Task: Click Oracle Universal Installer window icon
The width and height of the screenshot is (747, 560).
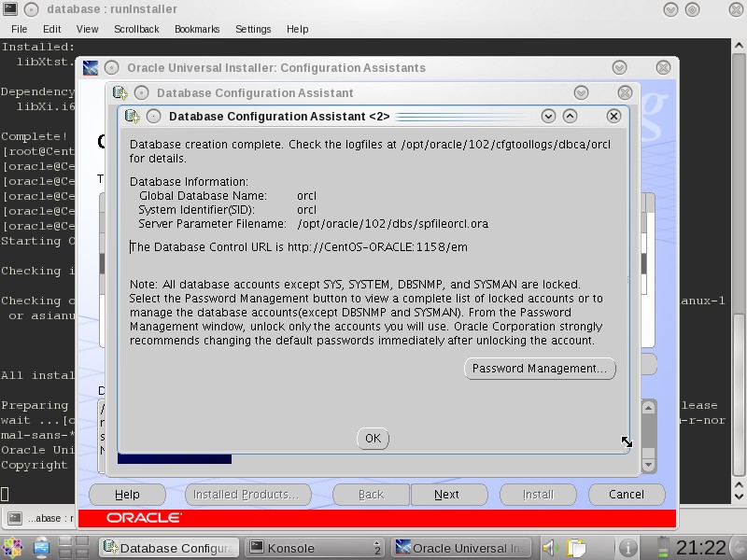Action: pyautogui.click(x=90, y=68)
